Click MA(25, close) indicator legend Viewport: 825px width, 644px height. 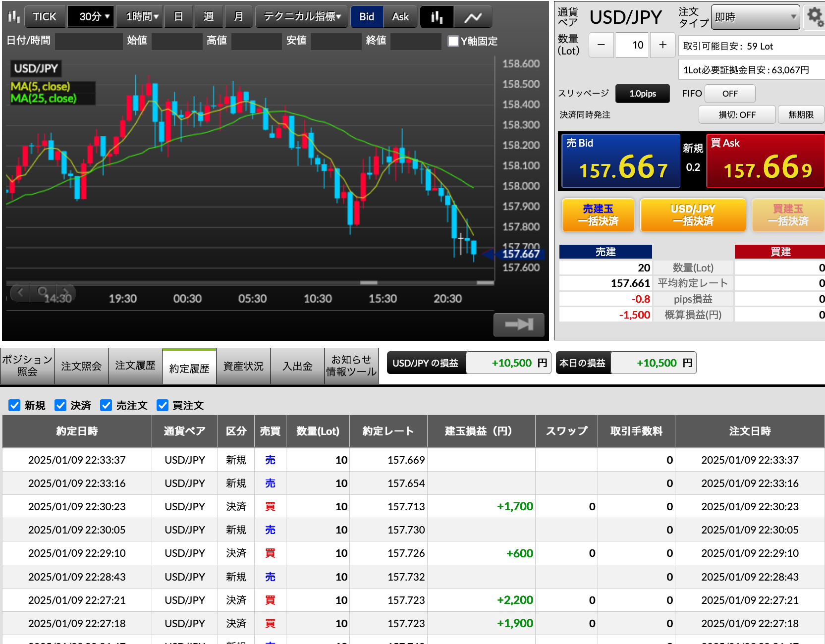point(44,99)
